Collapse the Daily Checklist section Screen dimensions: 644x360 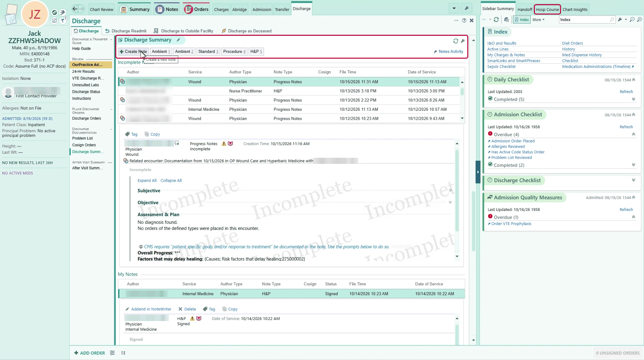(x=633, y=80)
